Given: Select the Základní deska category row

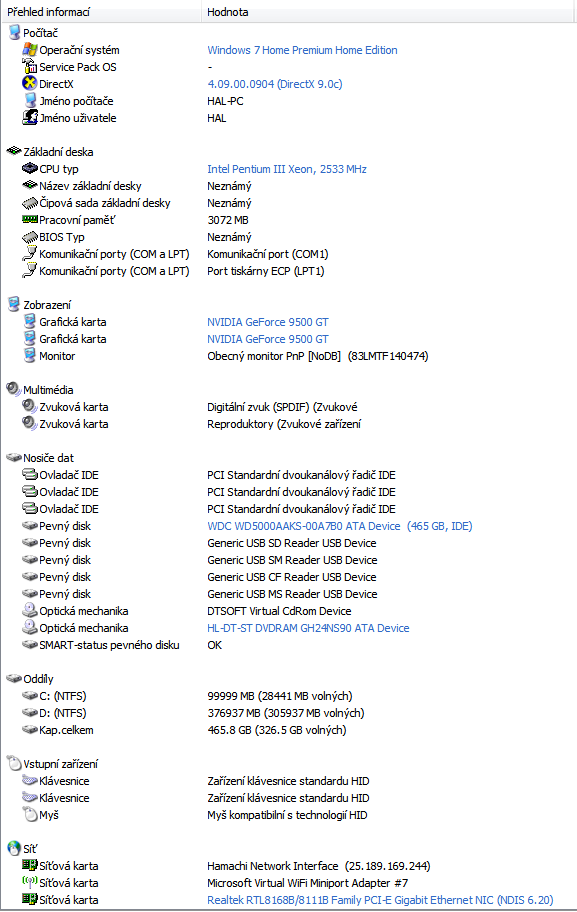Looking at the screenshot, I should [288, 152].
